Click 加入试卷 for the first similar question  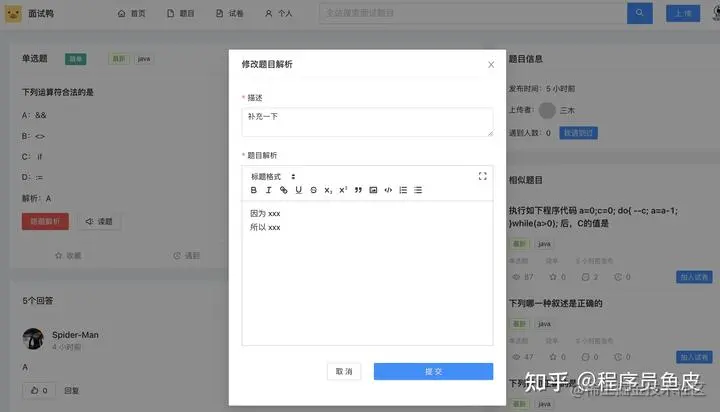[694, 277]
